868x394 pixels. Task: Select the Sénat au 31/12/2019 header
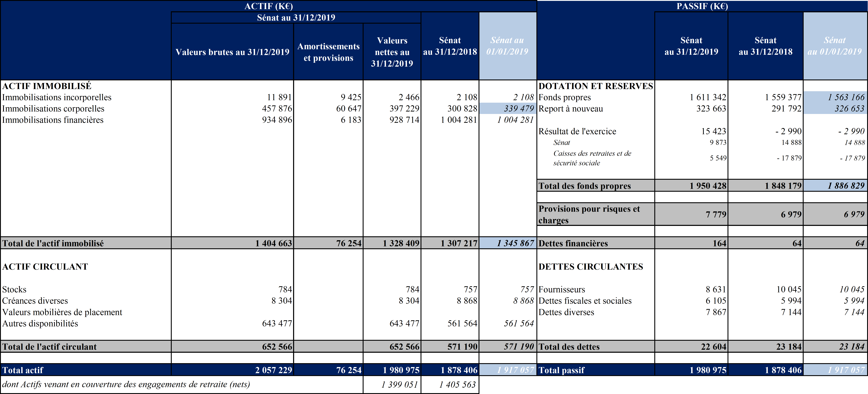pyautogui.click(x=296, y=18)
